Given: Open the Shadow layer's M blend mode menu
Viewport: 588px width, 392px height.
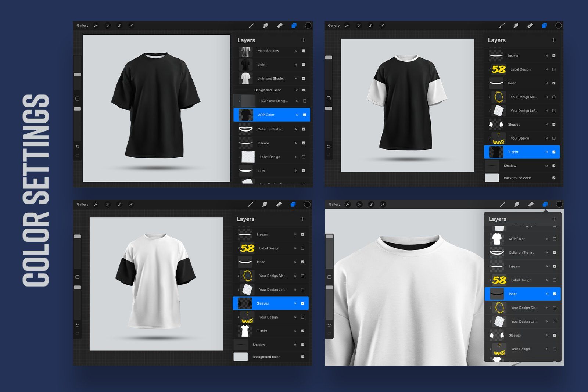Looking at the screenshot, I should pyautogui.click(x=294, y=345).
